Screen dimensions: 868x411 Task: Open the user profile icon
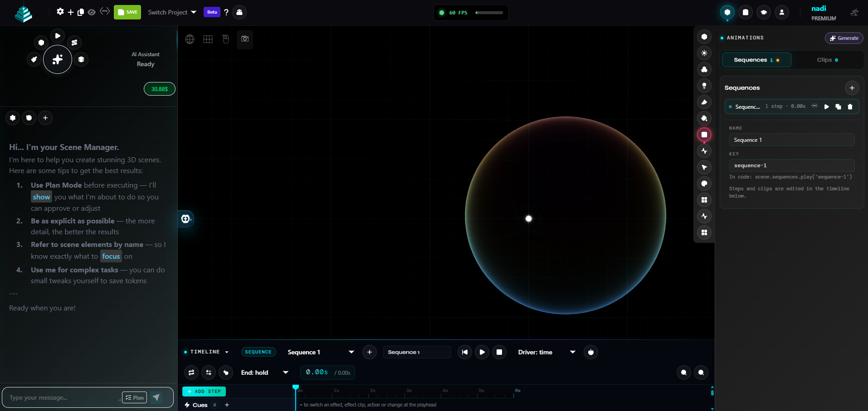click(782, 12)
